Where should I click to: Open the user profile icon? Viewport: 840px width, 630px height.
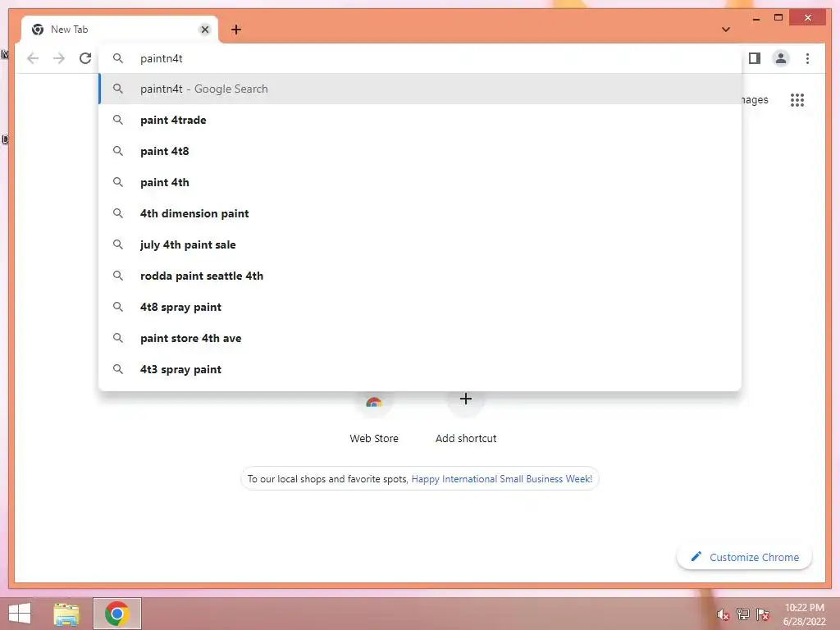point(781,58)
